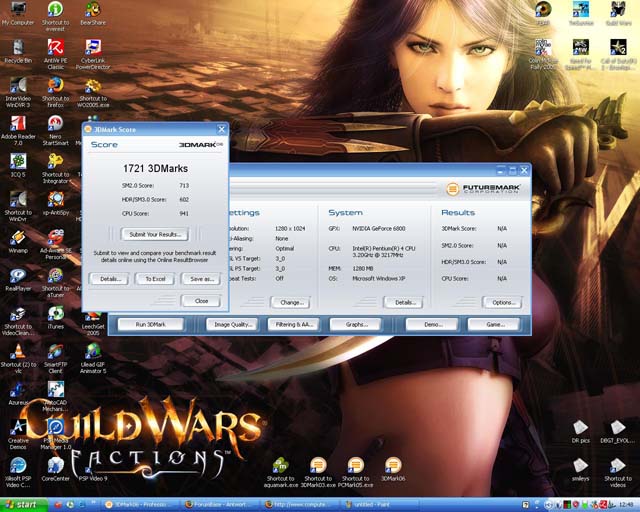Open the DR pics folder

pos(580,432)
